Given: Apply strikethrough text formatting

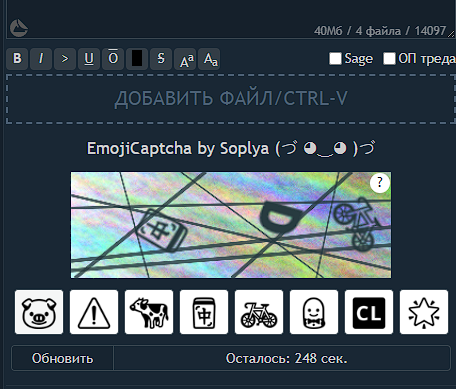Looking at the screenshot, I should coord(161,59).
